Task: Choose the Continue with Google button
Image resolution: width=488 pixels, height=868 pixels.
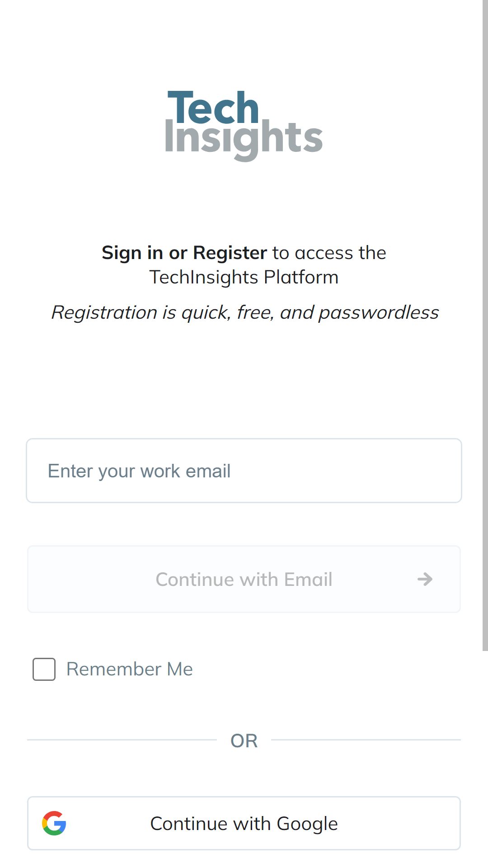Action: [x=244, y=823]
